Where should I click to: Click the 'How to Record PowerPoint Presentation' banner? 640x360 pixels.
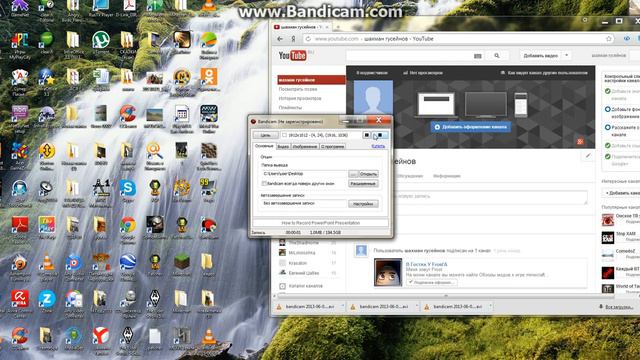[321, 223]
